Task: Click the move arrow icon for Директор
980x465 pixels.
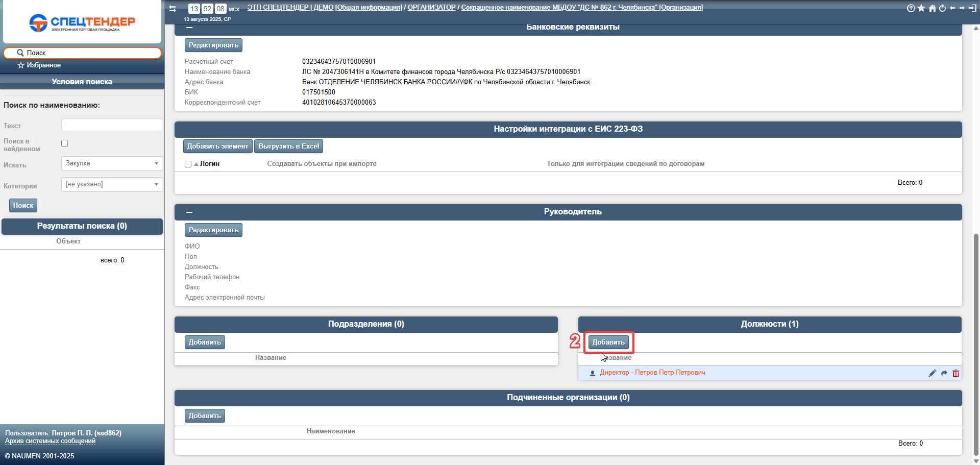Action: (x=944, y=373)
